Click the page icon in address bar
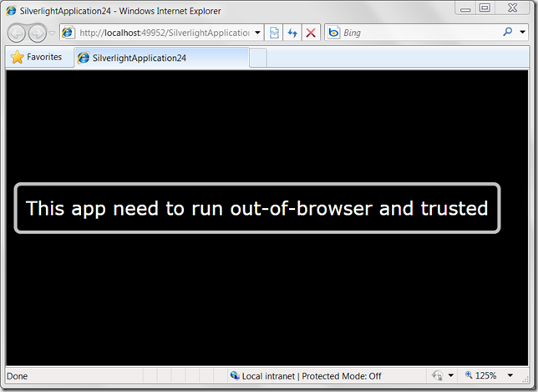 [68, 33]
